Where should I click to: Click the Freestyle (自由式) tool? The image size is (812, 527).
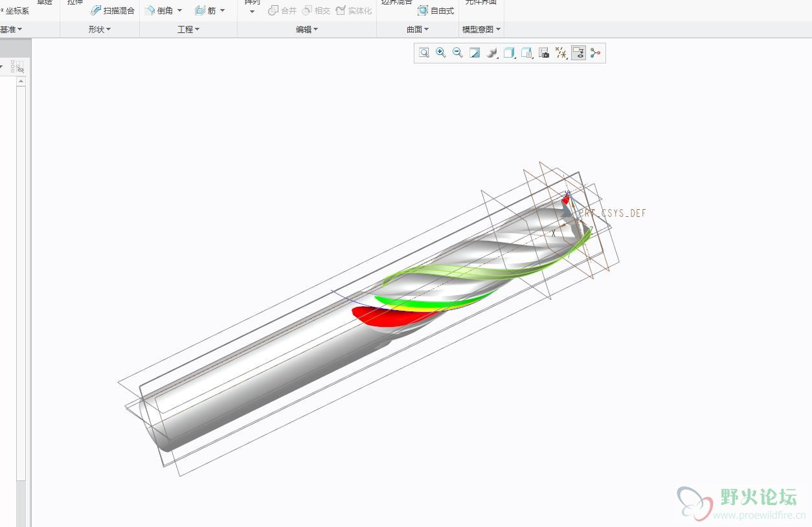click(436, 10)
